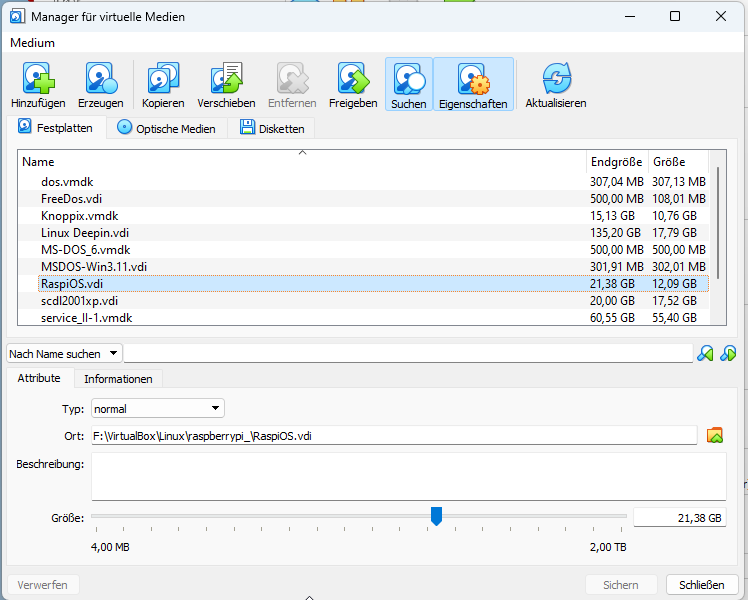
Task: Switch to the Disketten tab
Action: coord(271,128)
